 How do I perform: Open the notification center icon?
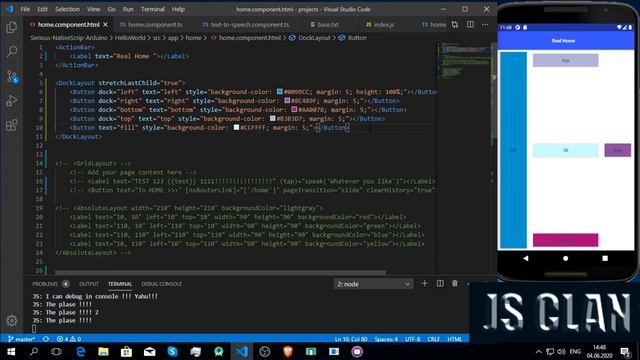625,351
